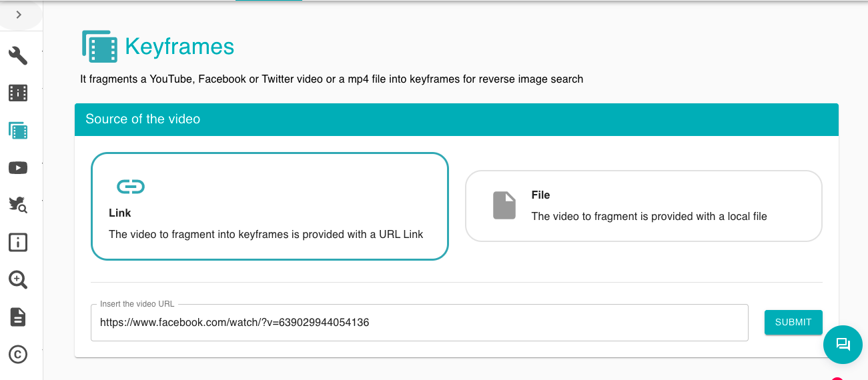Open the Metadata info icon in the sidebar
Image resolution: width=868 pixels, height=380 pixels.
[18, 243]
